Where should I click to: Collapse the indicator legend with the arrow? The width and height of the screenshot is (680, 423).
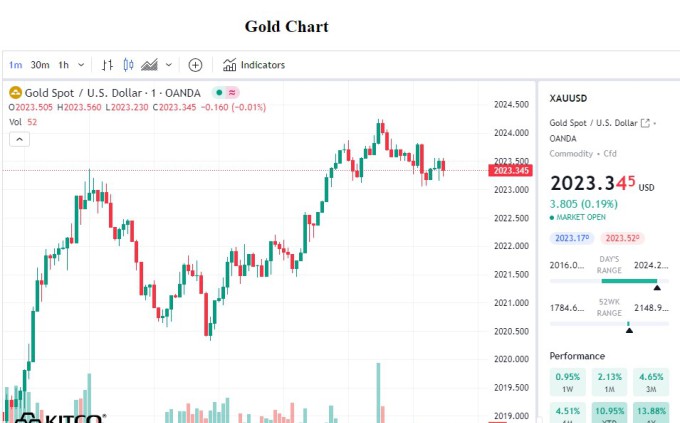pos(19,139)
